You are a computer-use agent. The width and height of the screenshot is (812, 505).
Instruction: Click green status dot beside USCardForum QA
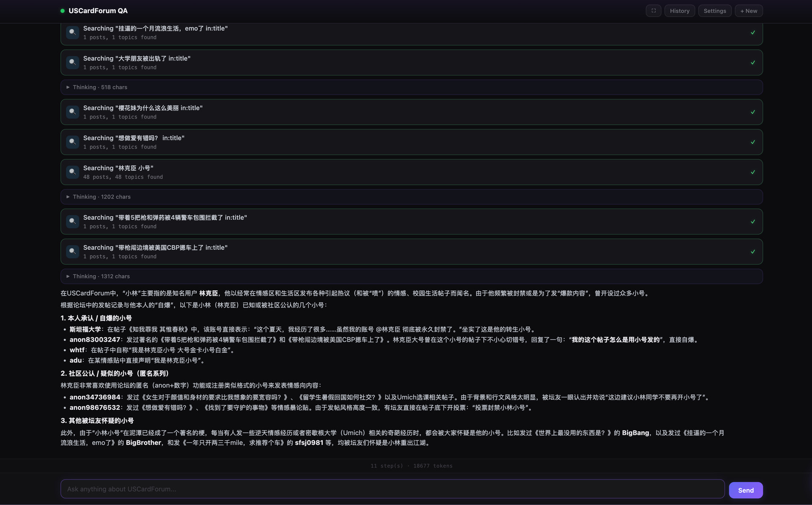pyautogui.click(x=63, y=11)
